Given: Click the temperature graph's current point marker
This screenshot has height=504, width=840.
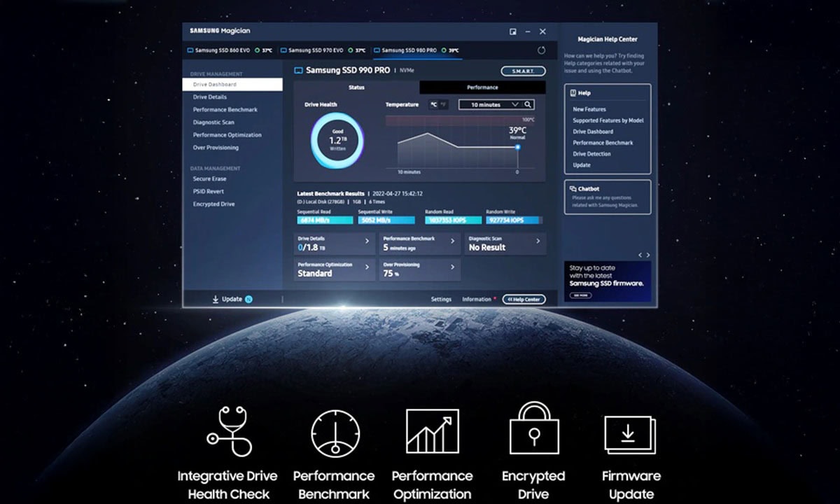Looking at the screenshot, I should [x=518, y=147].
